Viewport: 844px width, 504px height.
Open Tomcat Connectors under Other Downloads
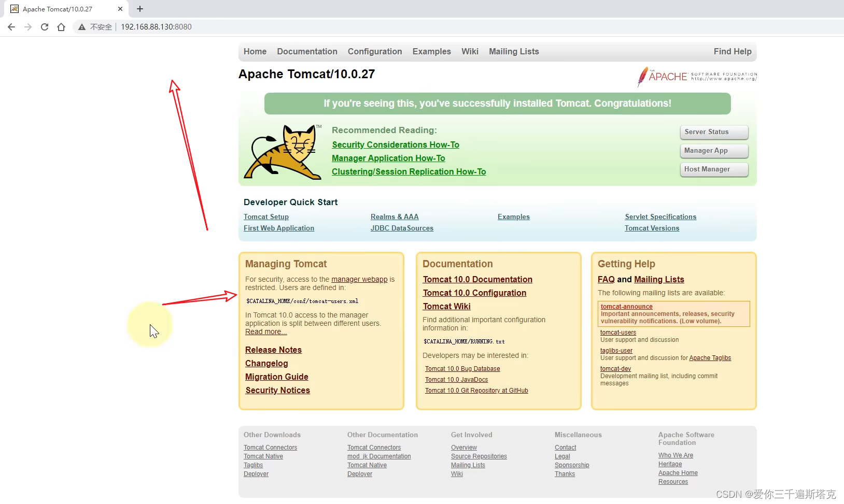click(x=270, y=448)
